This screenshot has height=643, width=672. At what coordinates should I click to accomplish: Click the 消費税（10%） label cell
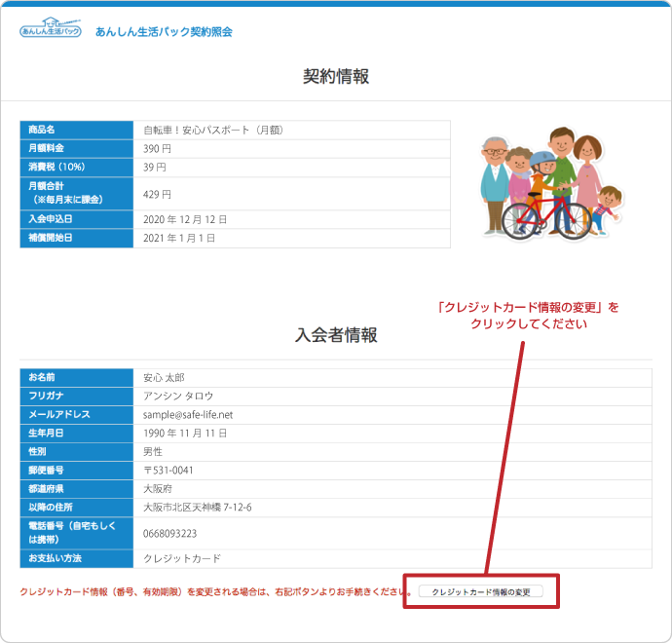tap(77, 168)
